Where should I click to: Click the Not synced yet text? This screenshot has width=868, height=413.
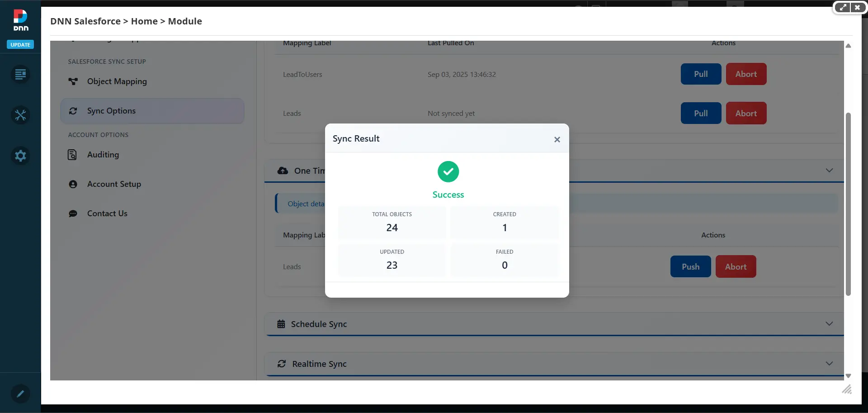point(451,114)
